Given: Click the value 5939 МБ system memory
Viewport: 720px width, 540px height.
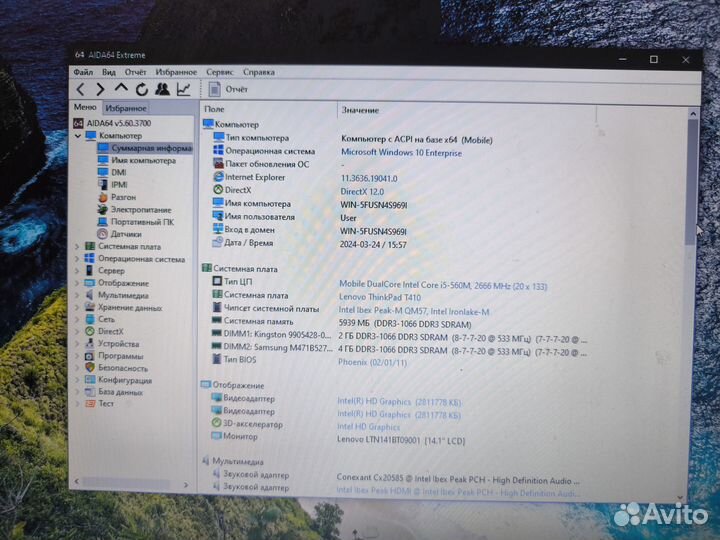Looking at the screenshot, I should [x=405, y=324].
